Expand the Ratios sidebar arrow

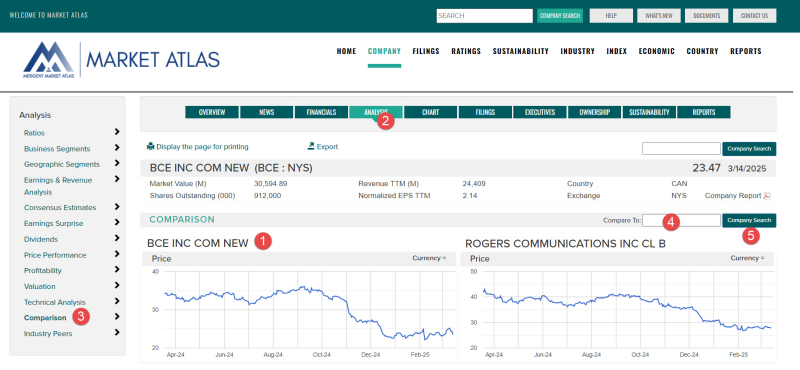click(117, 132)
